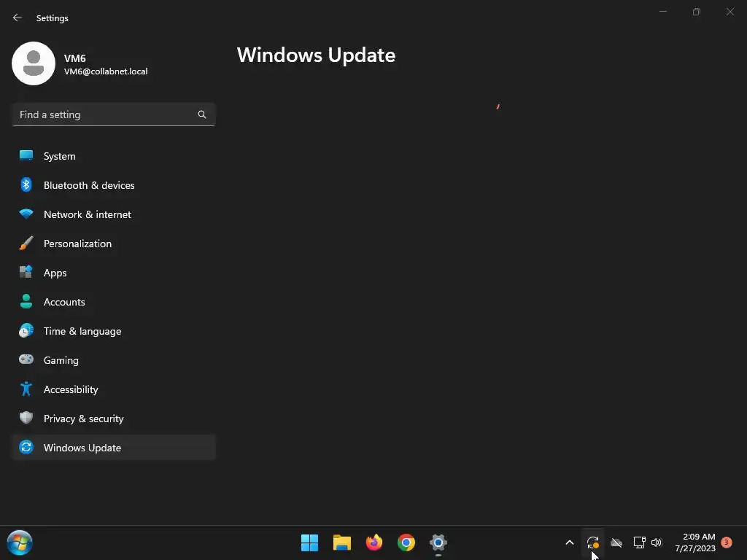Click the Time & language clock icon
Screen dimensions: 747x560
26,330
